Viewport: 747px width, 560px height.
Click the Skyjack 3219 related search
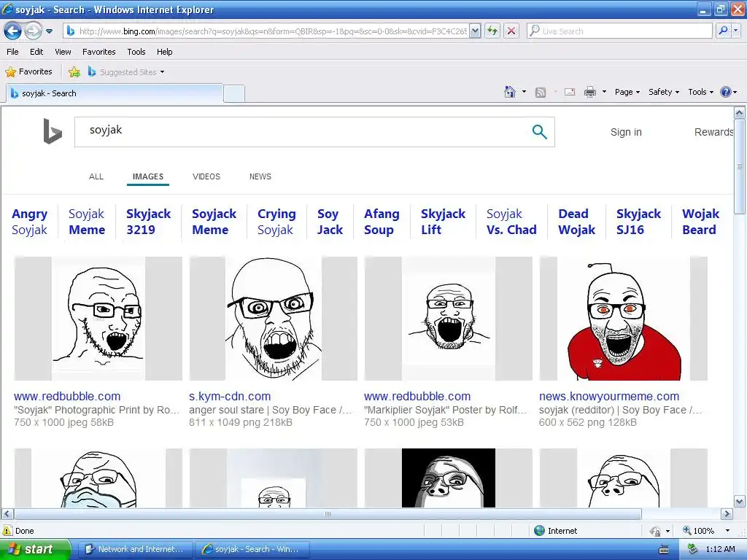click(148, 222)
